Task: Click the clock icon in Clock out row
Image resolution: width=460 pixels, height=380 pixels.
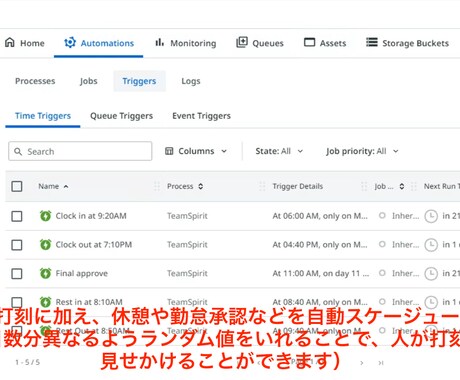Action: click(431, 245)
